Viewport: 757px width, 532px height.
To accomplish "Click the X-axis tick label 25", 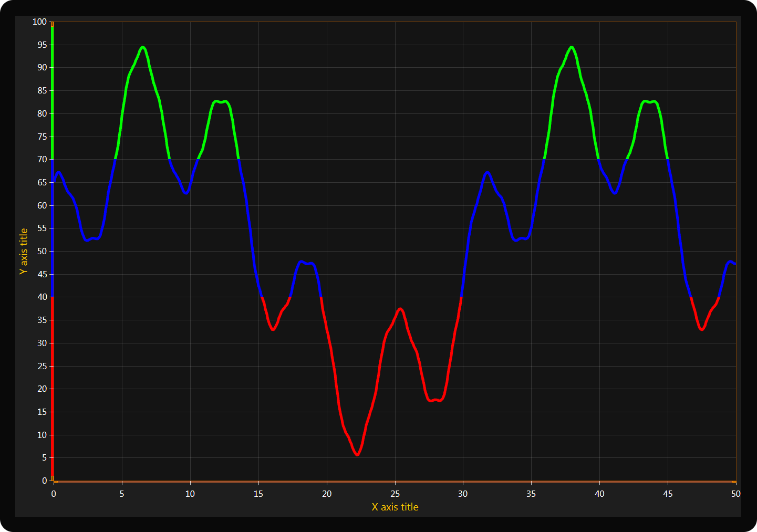I will click(395, 494).
